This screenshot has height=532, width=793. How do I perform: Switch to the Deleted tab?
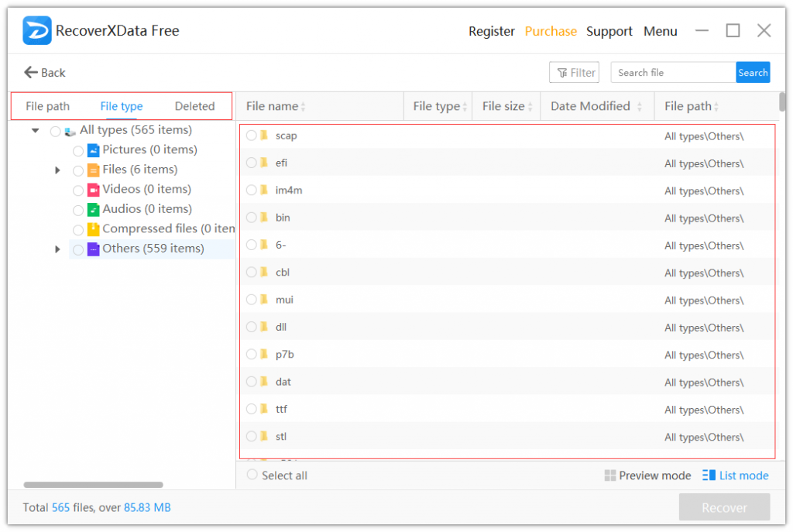tap(194, 105)
